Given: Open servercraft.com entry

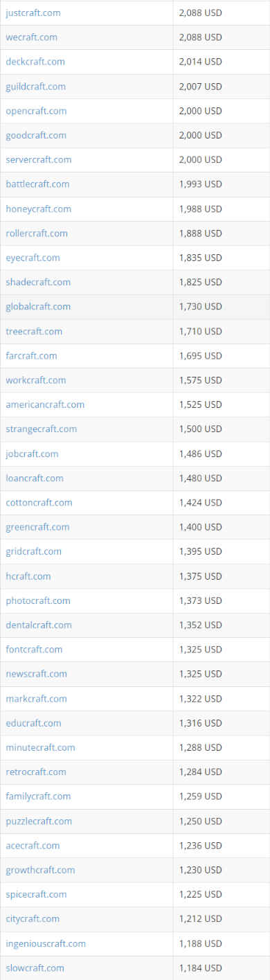Looking at the screenshot, I should [39, 159].
